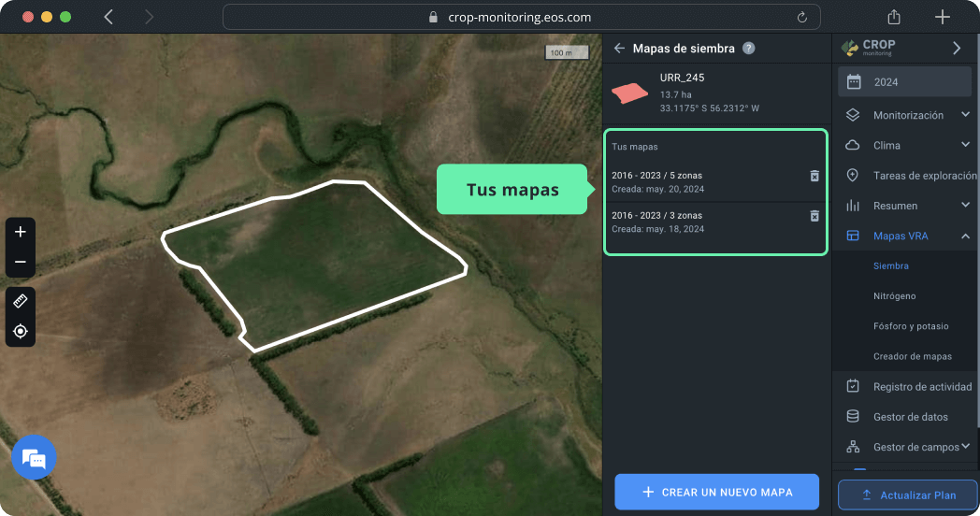The height and width of the screenshot is (516, 980).
Task: Click Crear un nuevo mapa button
Action: point(716,492)
